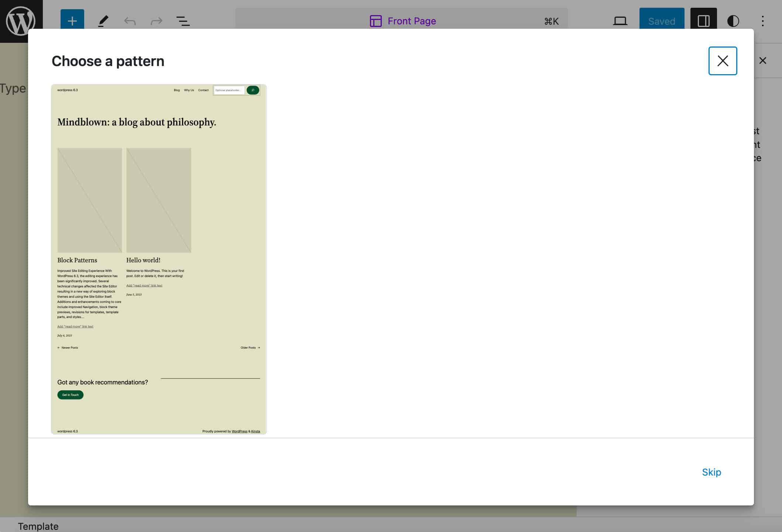Toggle the Settings sidebar panel

[x=703, y=21]
